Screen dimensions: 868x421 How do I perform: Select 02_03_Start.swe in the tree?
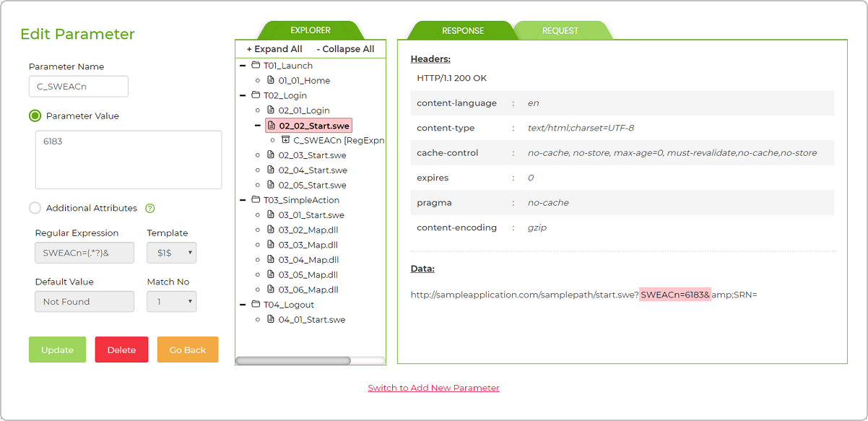coord(313,155)
